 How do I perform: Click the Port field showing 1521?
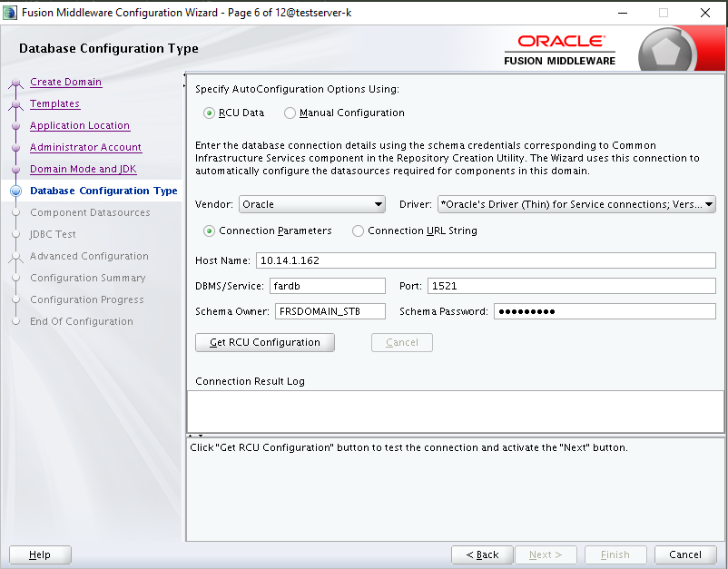(x=572, y=286)
